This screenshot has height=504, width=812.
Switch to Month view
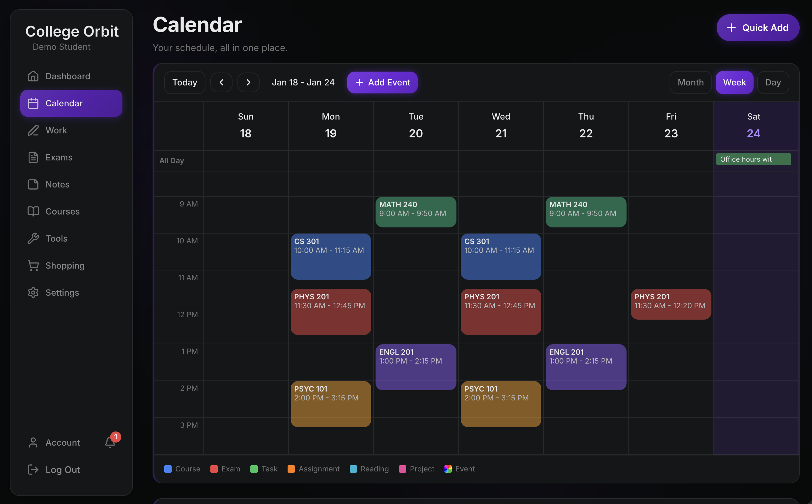(x=690, y=82)
